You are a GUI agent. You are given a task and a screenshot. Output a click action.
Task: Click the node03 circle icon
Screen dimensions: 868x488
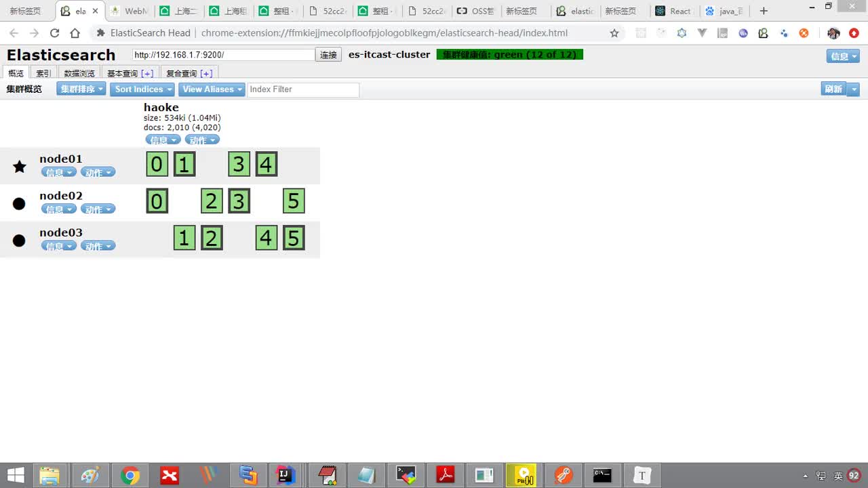(19, 241)
